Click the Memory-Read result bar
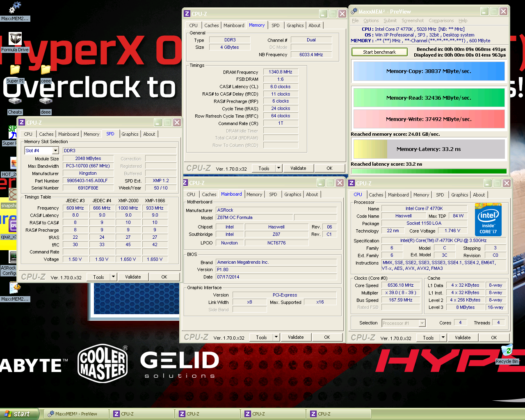The height and width of the screenshot is (420, 525). pos(429,98)
